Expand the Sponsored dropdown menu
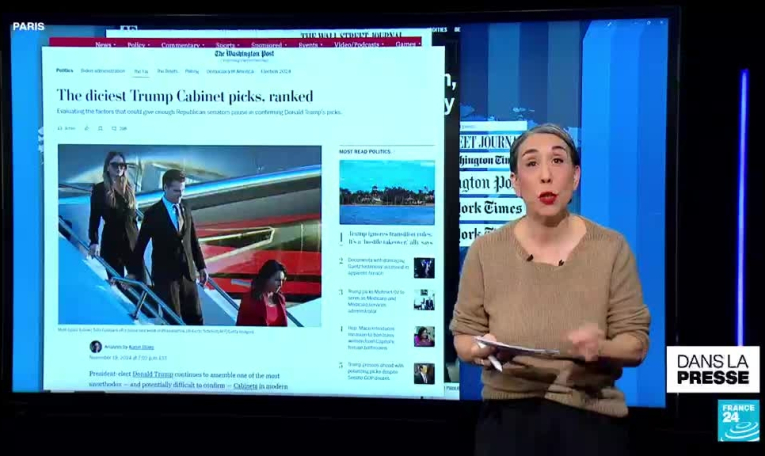Image resolution: width=765 pixels, height=456 pixels. pyautogui.click(x=268, y=45)
